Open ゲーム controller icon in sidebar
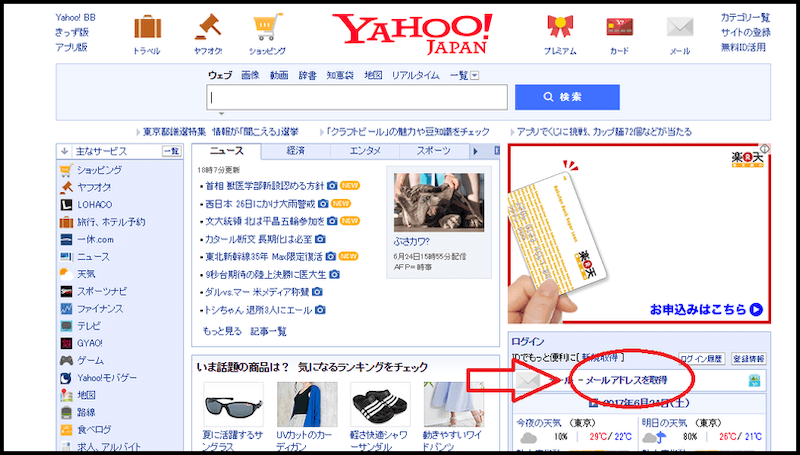Screen dimensions: 800x455 [66, 361]
